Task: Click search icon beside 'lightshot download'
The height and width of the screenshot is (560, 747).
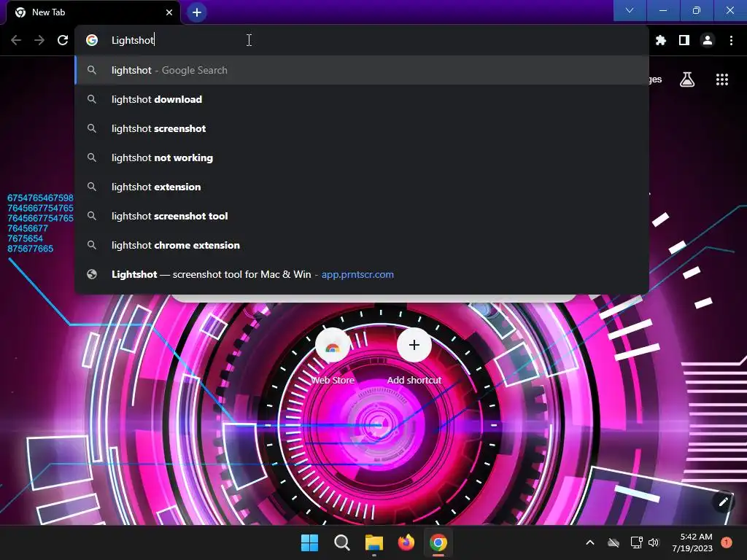Action: coord(92,99)
